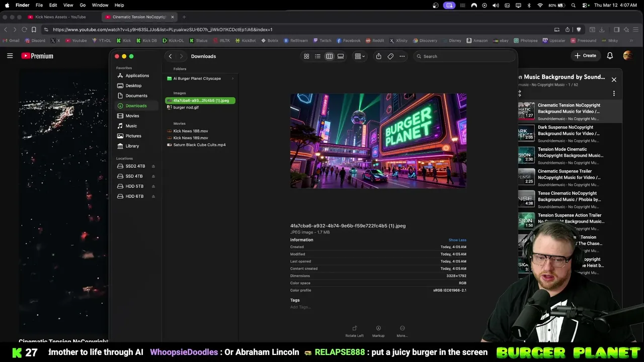Click the Rotate Left button

[x=354, y=331]
